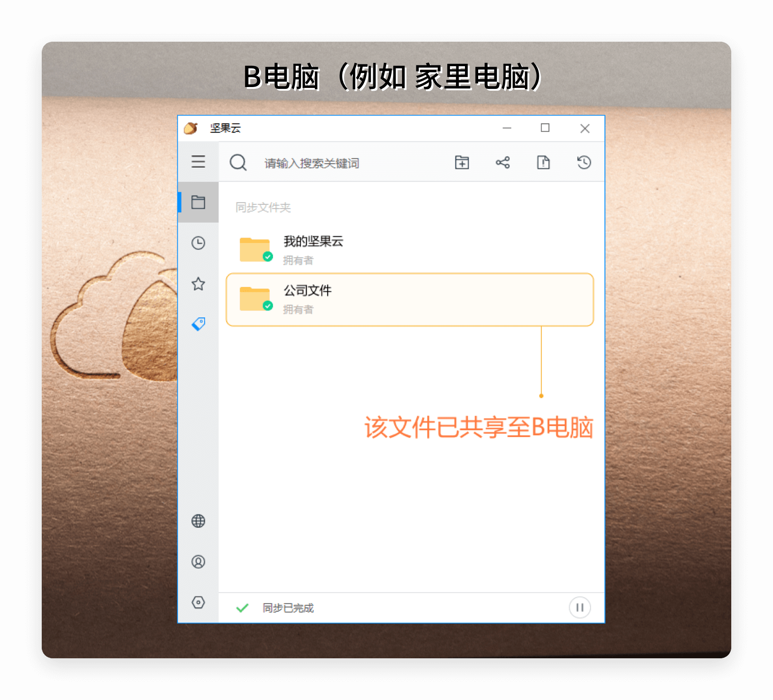773x700 pixels.
Task: Open the settings hexagon sidebar icon
Action: 198,602
